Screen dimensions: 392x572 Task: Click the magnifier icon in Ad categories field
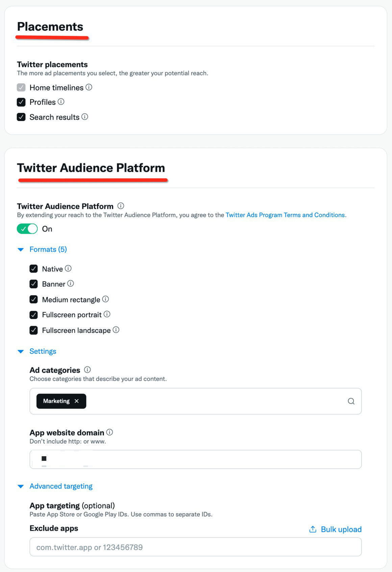click(351, 401)
